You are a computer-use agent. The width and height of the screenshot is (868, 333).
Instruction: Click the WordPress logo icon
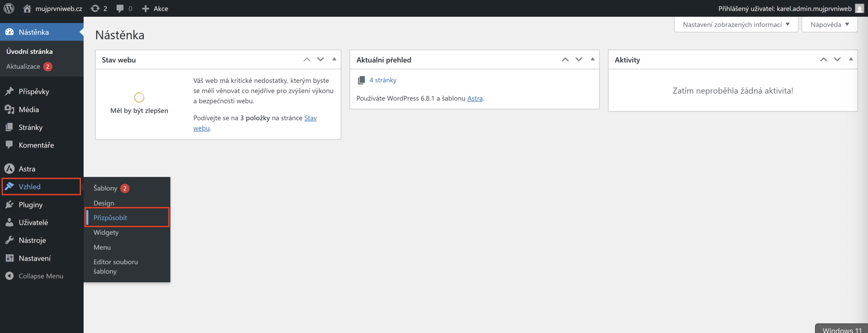click(9, 9)
